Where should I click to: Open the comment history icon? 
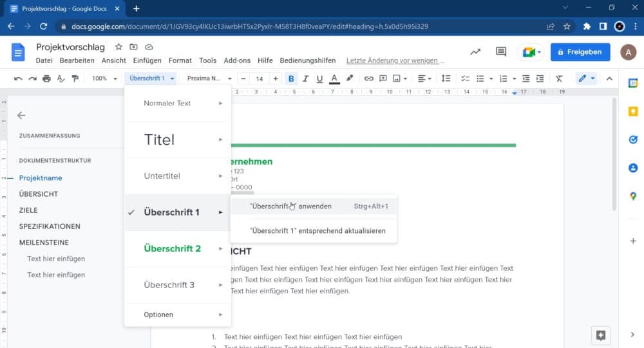[501, 51]
